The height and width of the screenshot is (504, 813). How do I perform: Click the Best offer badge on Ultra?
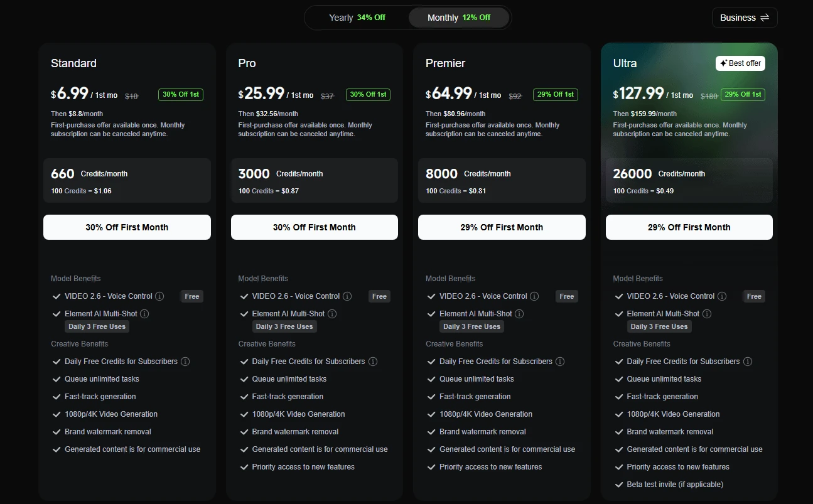[740, 63]
